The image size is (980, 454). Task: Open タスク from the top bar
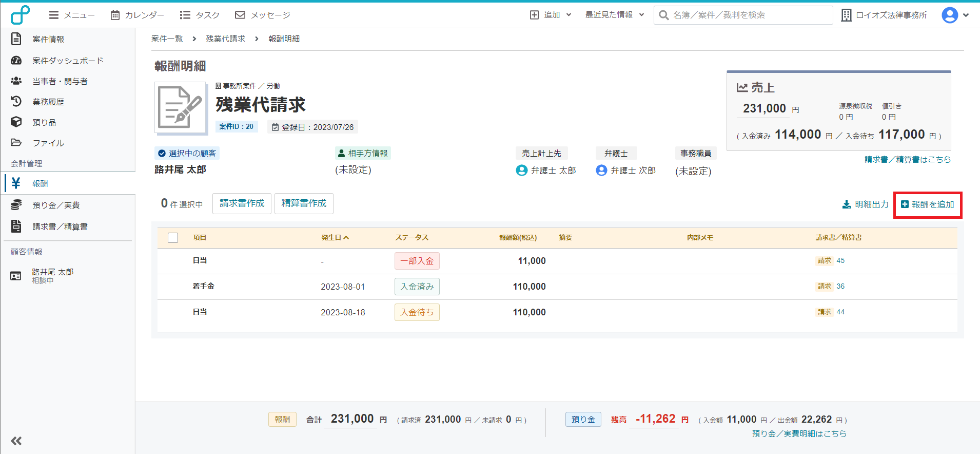(x=200, y=15)
